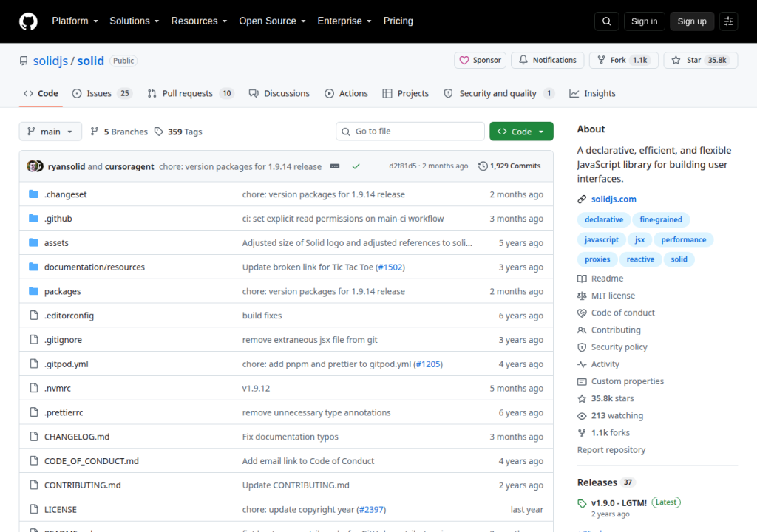
Task: Open the packages folder
Action: (x=62, y=291)
